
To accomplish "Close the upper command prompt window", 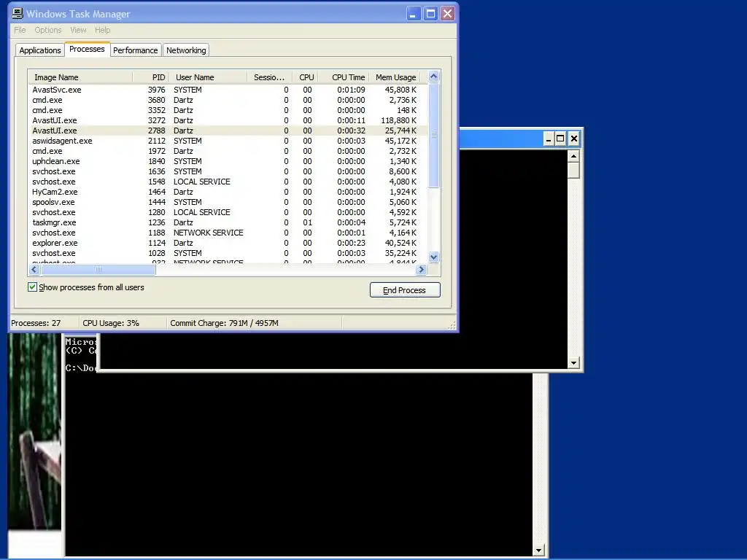I will click(574, 139).
